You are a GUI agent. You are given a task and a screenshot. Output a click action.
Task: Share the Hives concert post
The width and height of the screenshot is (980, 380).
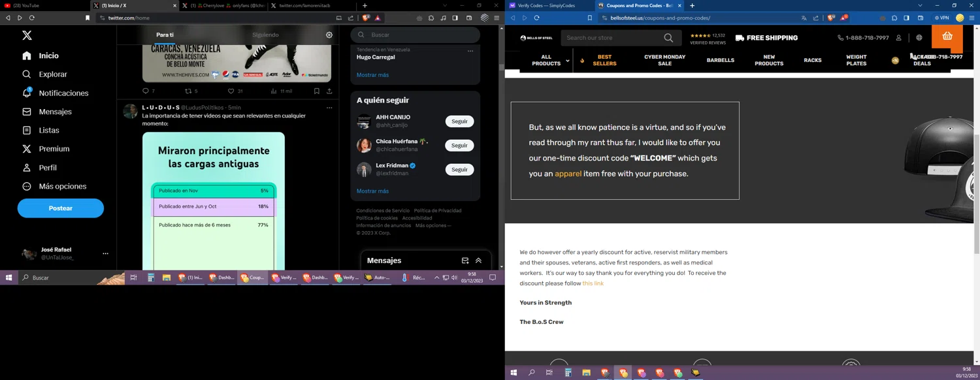point(329,91)
